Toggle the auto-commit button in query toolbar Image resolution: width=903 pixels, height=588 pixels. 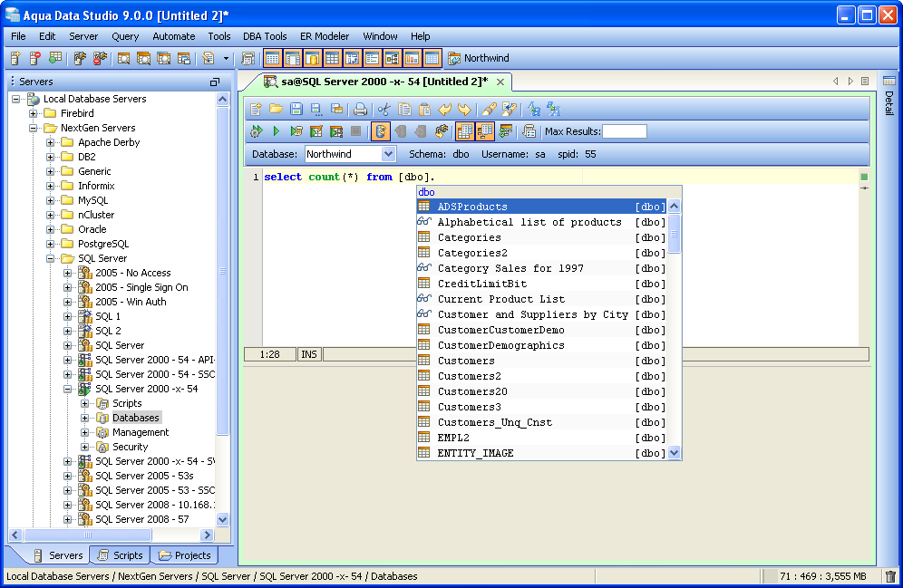pos(381,131)
